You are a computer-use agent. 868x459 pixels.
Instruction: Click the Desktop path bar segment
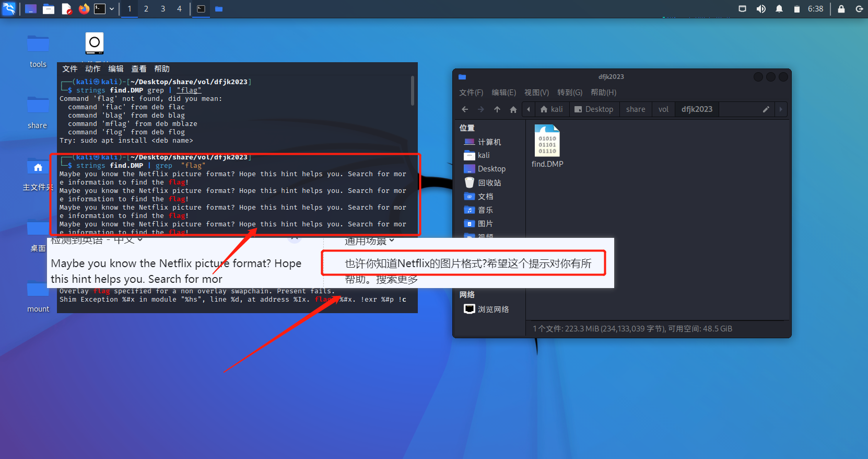[x=594, y=109]
